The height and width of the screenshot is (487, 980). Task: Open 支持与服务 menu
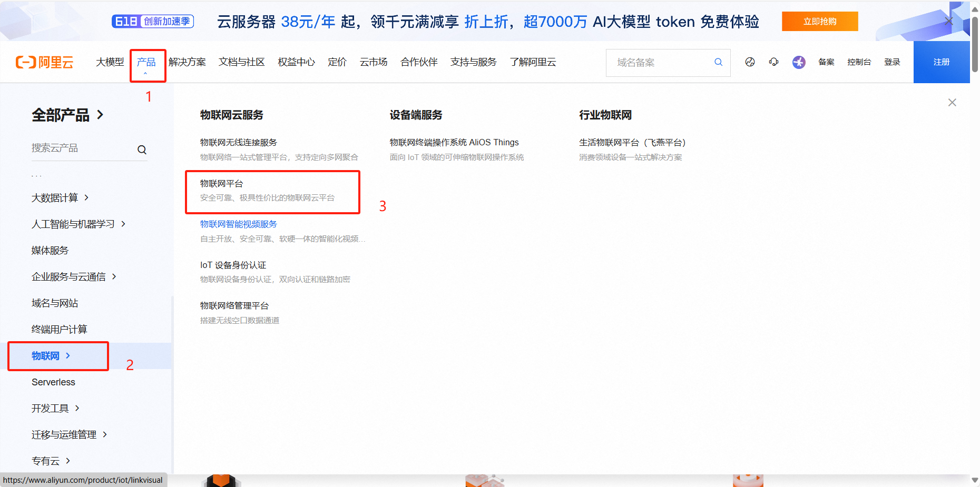coord(474,62)
